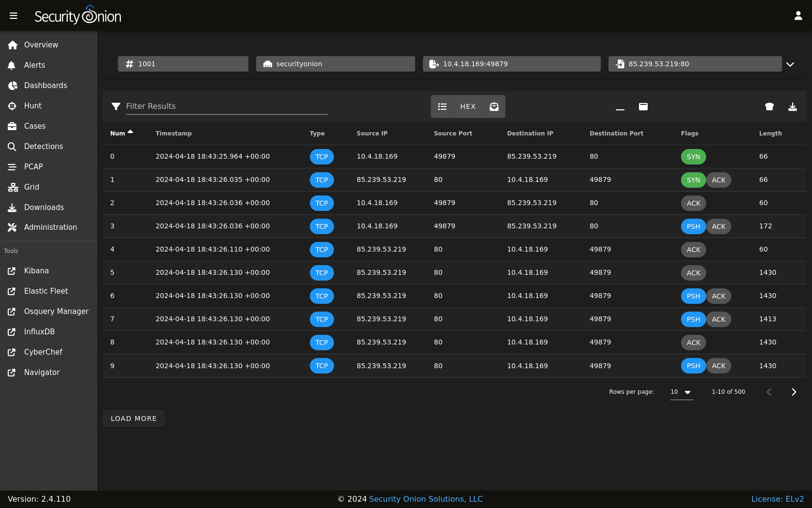
Task: Launch Elastic Fleet tool
Action: pos(48,291)
